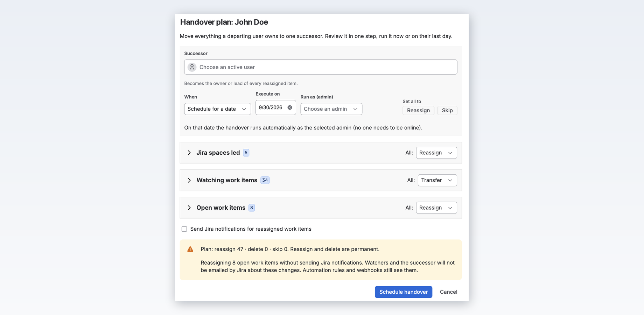Click the Schedule handover button

tap(403, 292)
